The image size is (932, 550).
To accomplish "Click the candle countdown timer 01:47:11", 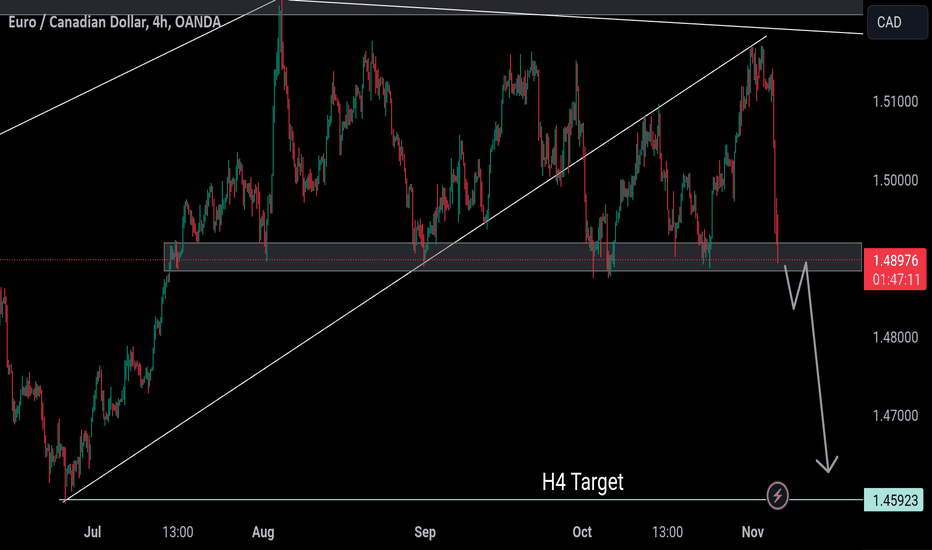I will [x=896, y=279].
